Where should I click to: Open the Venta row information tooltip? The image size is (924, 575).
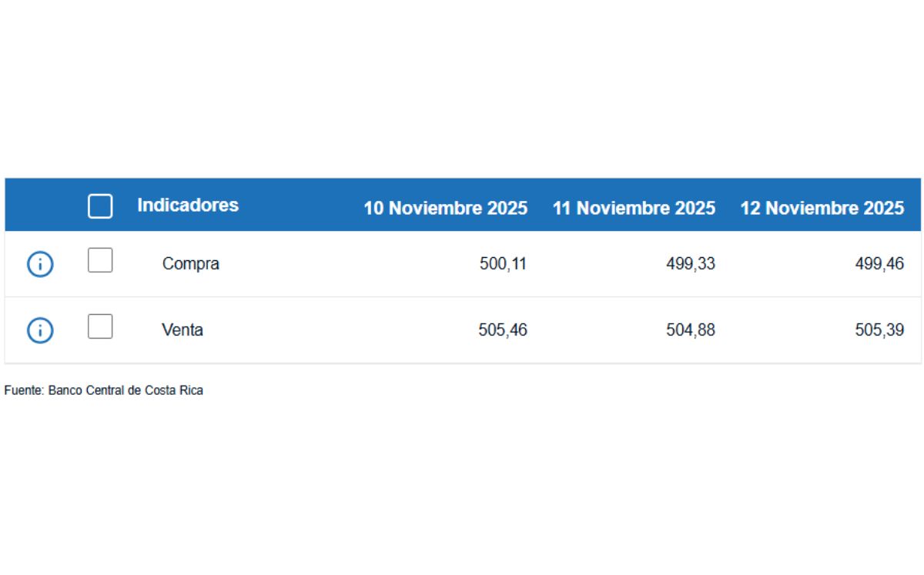point(39,330)
